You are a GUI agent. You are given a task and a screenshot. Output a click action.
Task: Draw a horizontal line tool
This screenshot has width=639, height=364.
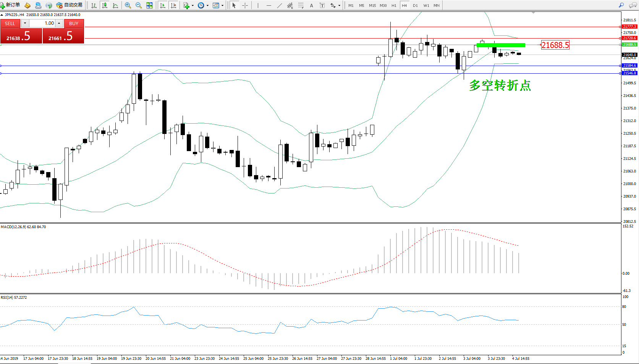click(269, 5)
